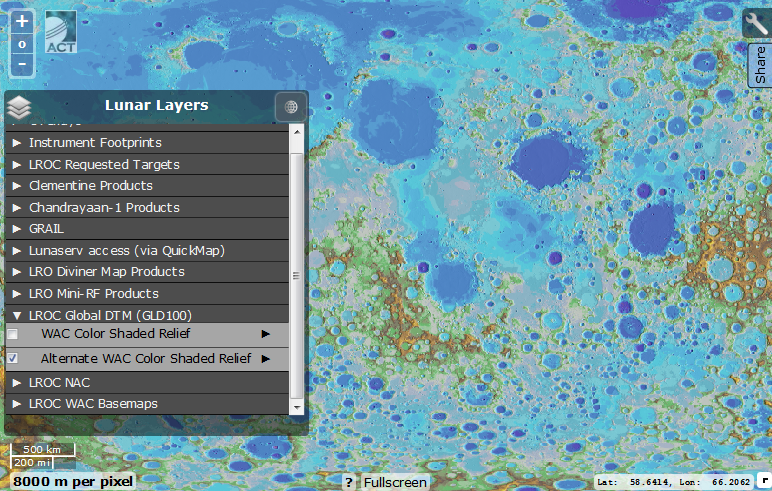Click the Fullscreen button
Image resolution: width=772 pixels, height=491 pixels.
[395, 482]
